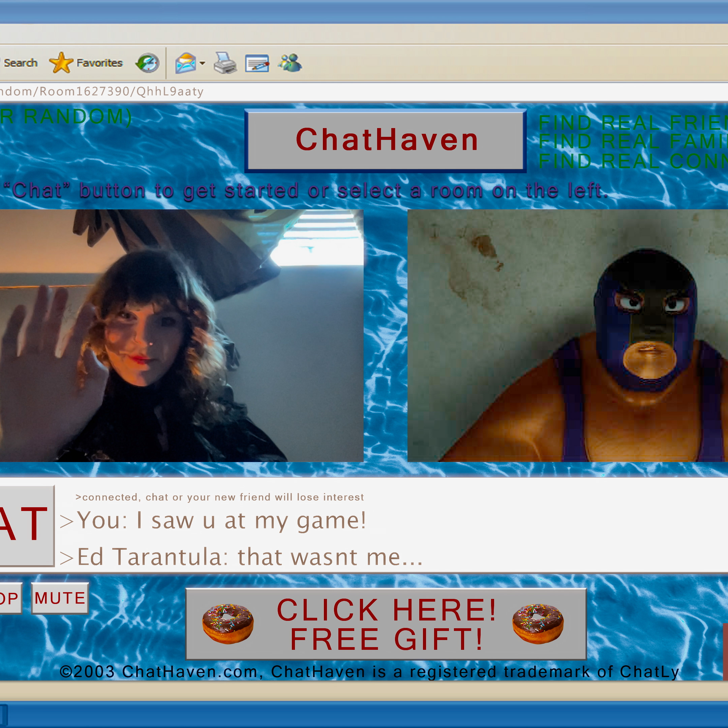
Task: Expand the Mail dropdown arrow
Action: pos(202,63)
